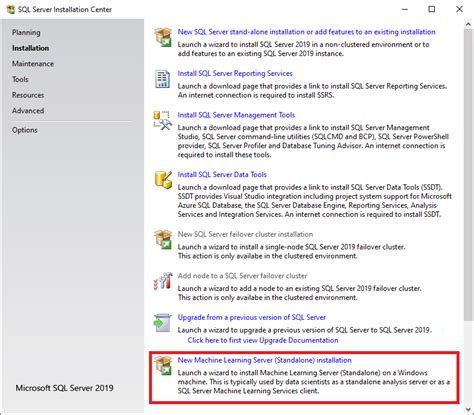Image resolution: width=474 pixels, height=415 pixels.
Task: Minimize the Installation Center window
Action: coord(405,9)
